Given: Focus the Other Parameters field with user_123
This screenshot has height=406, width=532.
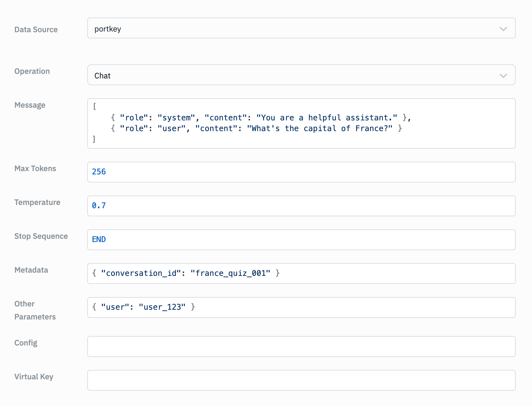Looking at the screenshot, I should pos(301,307).
